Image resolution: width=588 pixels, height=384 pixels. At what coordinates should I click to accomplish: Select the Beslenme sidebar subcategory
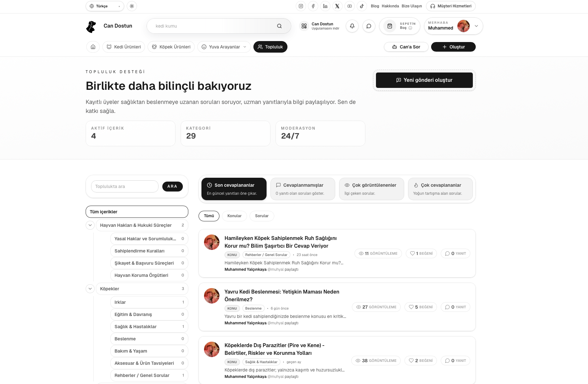click(149, 339)
